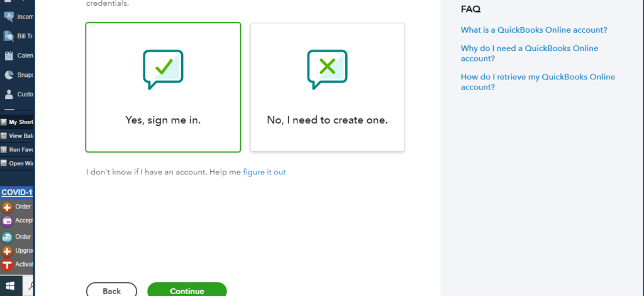Viewport: 644px width, 296px height.
Task: Open the 'figure it out' help link
Action: pyautogui.click(x=264, y=172)
